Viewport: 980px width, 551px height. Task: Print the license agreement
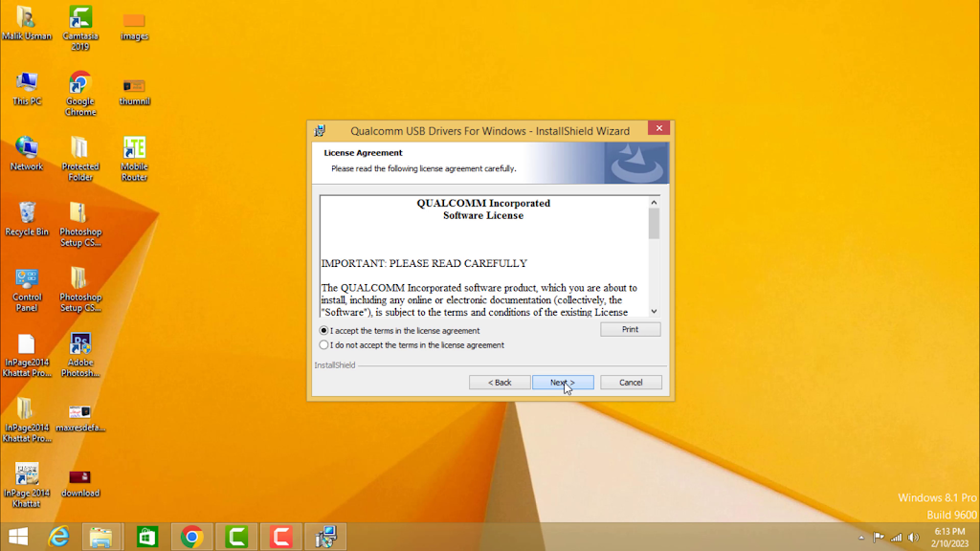coord(630,329)
